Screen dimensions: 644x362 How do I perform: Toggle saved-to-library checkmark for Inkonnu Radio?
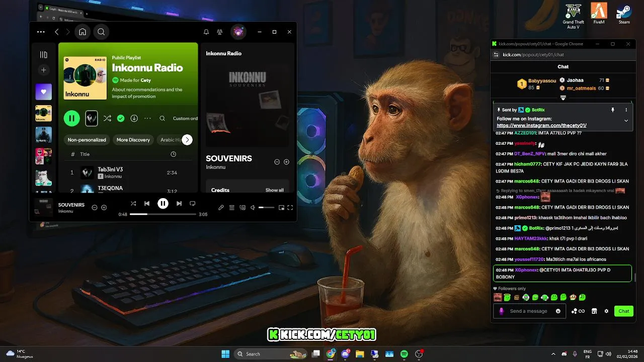(121, 118)
